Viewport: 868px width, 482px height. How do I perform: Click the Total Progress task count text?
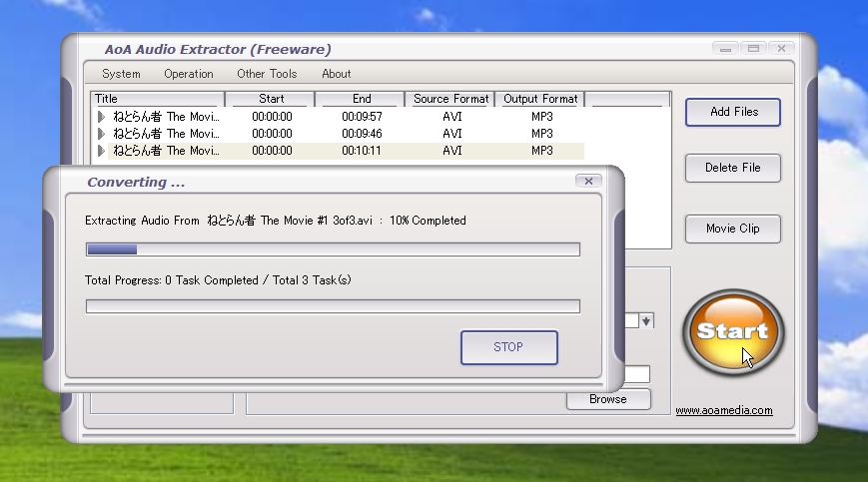coord(218,280)
